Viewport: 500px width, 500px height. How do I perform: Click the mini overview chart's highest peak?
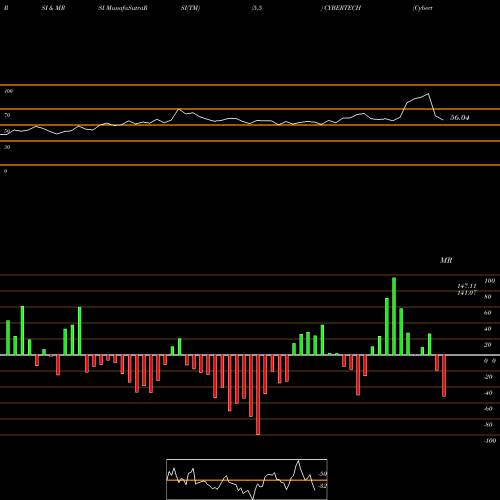click(298, 461)
